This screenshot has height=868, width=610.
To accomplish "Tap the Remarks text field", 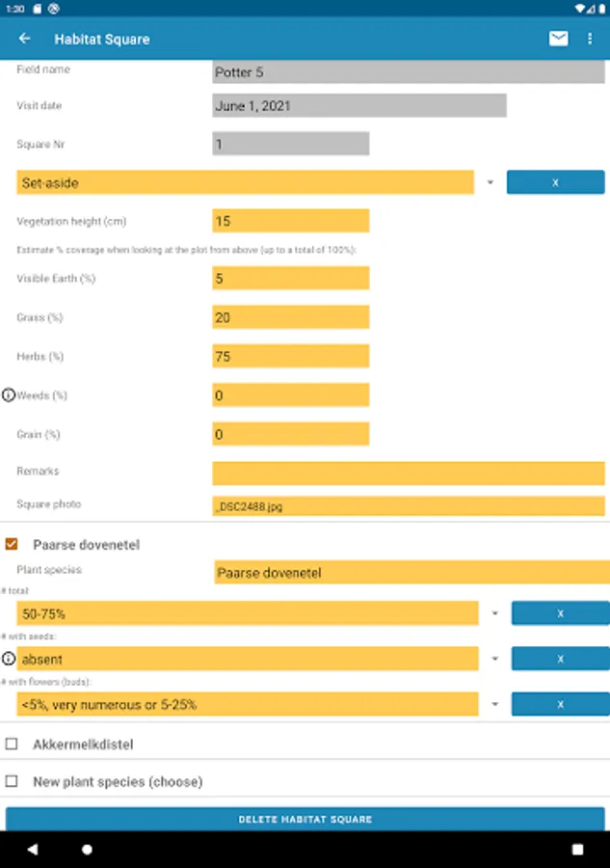I will click(409, 473).
